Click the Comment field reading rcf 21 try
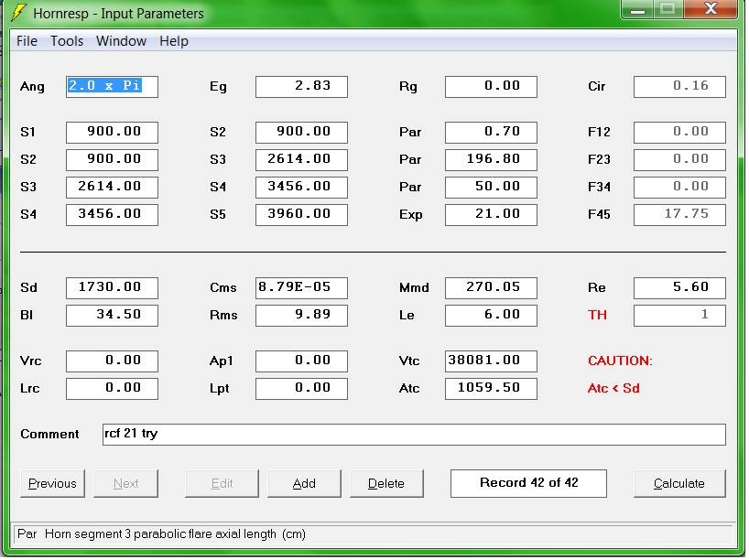The height and width of the screenshot is (560, 749). click(414, 436)
